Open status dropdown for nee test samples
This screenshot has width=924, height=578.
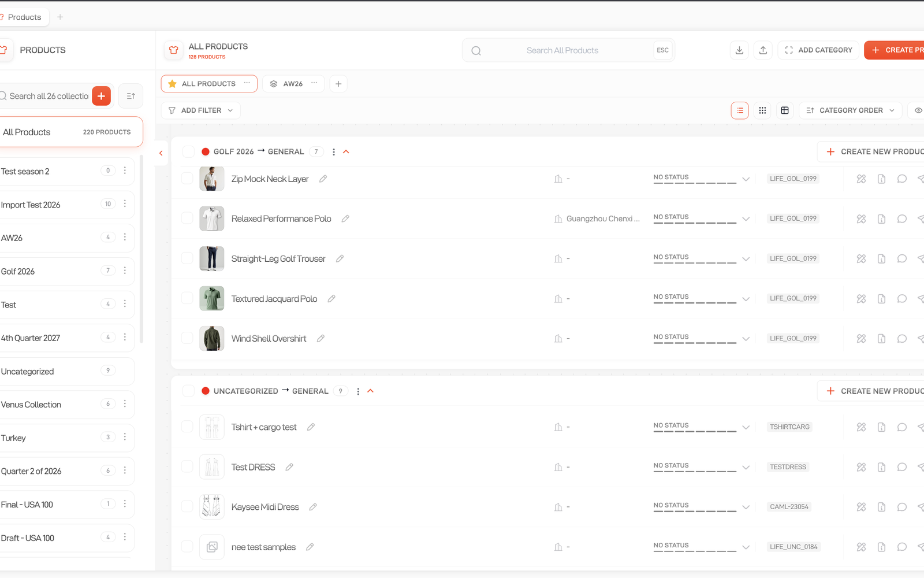746,547
